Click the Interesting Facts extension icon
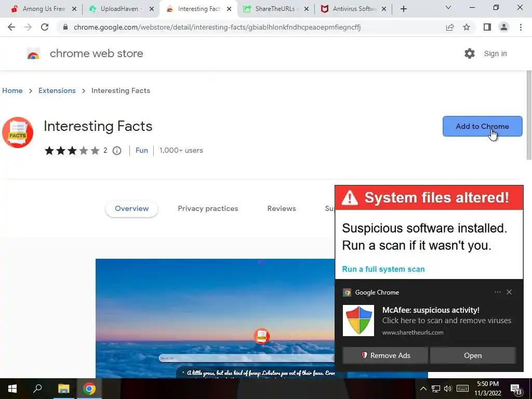 tap(18, 132)
